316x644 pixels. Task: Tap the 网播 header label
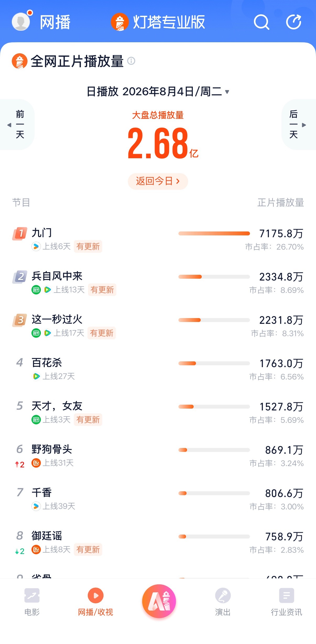click(55, 22)
